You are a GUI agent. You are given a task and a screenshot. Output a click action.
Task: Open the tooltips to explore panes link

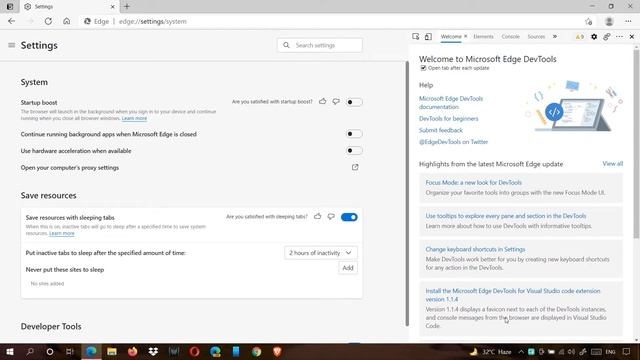506,216
